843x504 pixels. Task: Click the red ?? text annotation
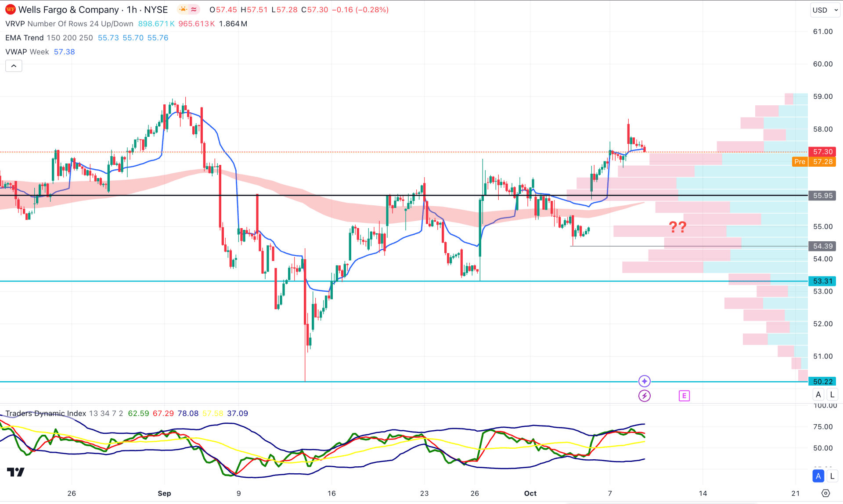[x=677, y=227]
